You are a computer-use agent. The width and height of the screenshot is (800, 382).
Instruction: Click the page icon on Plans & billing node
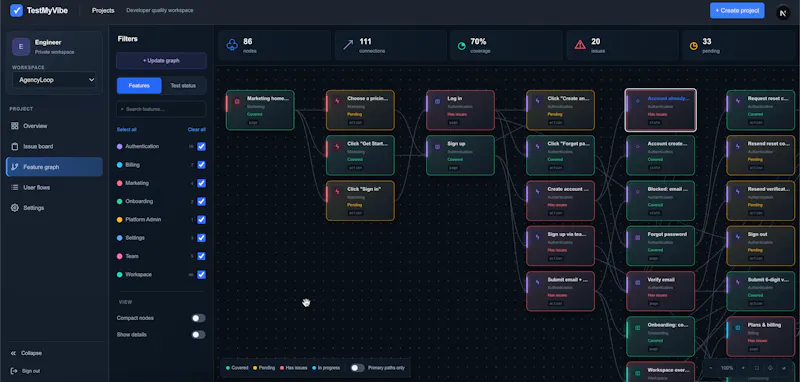[x=737, y=327]
